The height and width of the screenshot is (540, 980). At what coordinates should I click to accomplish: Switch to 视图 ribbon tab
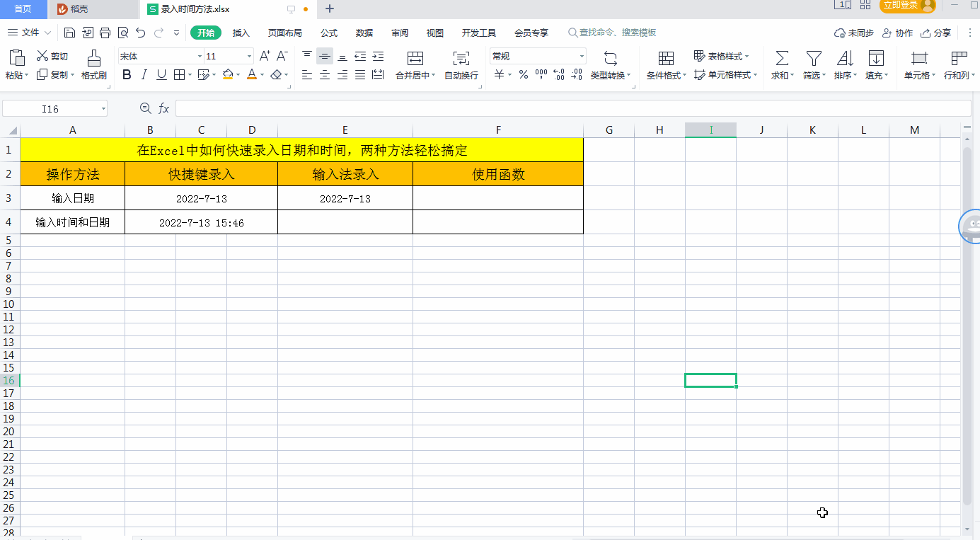click(x=435, y=33)
